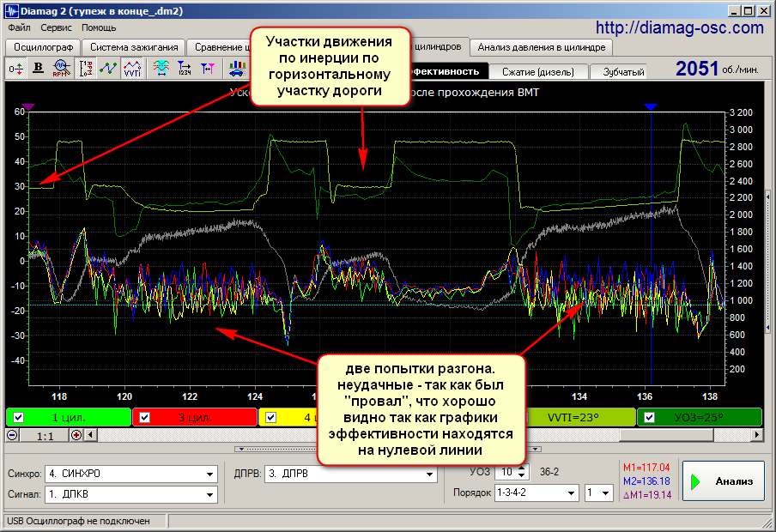Toggle the green point graph icon
Screen dimensions: 776x532
click(x=108, y=69)
